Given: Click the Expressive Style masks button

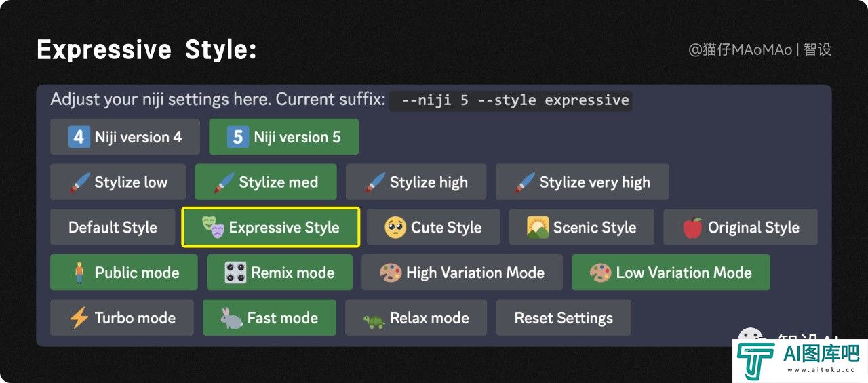Looking at the screenshot, I should pos(271,227).
